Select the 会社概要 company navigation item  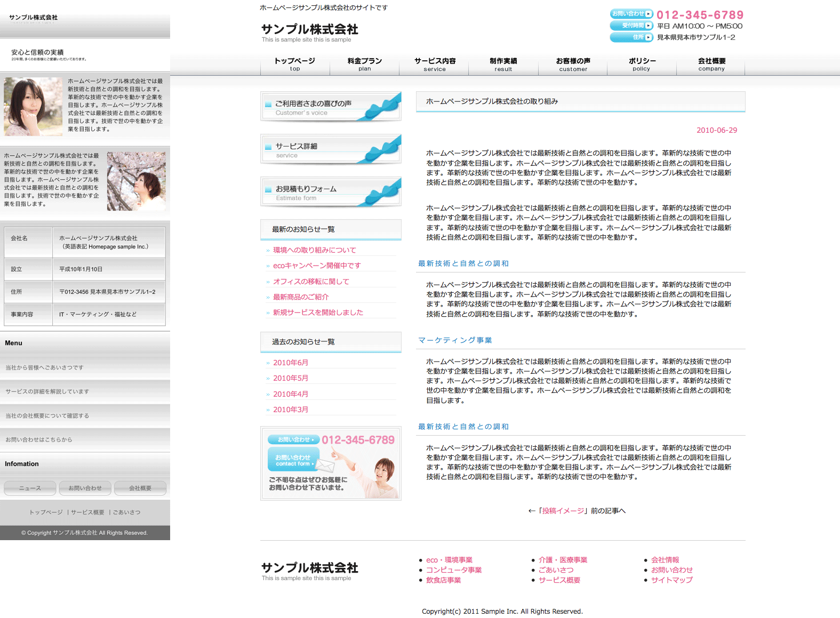pos(711,64)
